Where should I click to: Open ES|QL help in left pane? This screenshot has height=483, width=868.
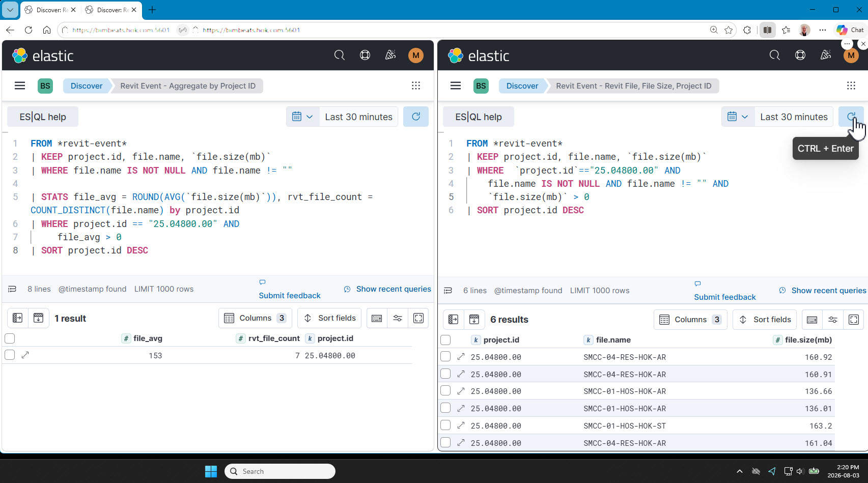coord(43,117)
